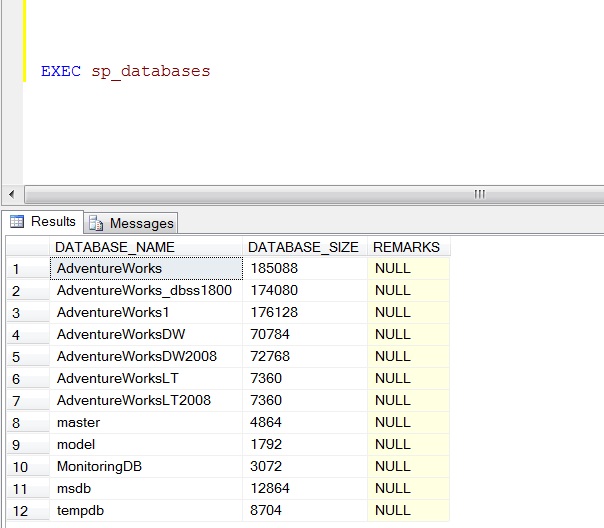This screenshot has width=604, height=528.
Task: Select row header number 5
Action: point(28,357)
